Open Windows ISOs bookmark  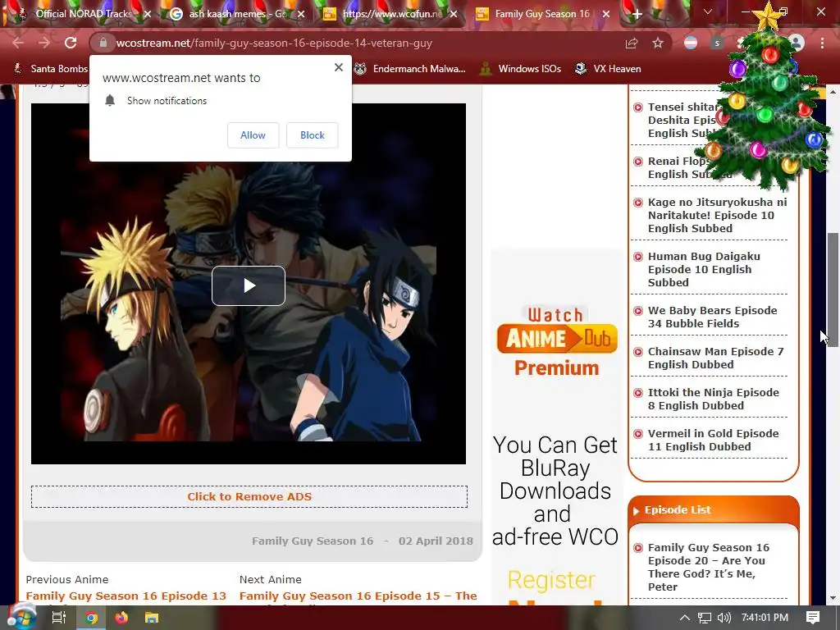(520, 69)
